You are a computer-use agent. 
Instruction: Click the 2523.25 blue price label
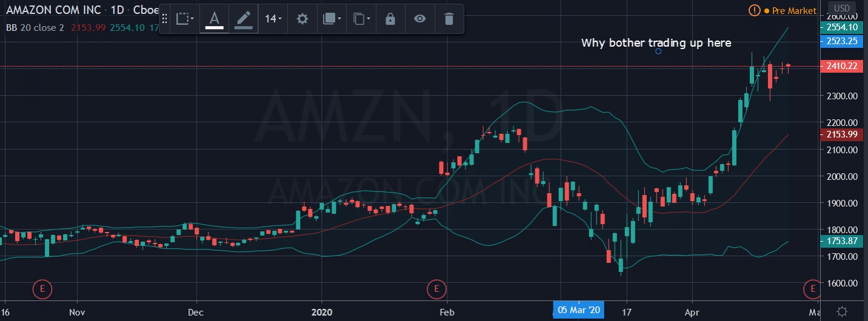pos(842,41)
